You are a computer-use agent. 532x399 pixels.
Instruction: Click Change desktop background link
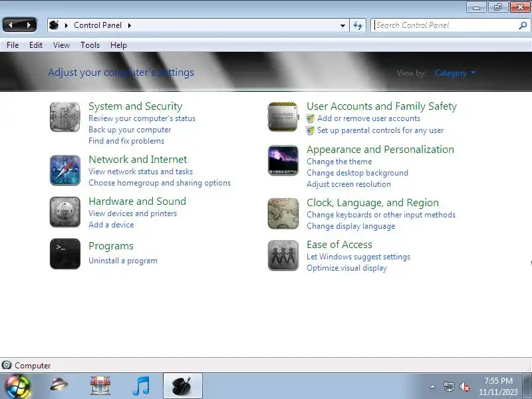357,173
